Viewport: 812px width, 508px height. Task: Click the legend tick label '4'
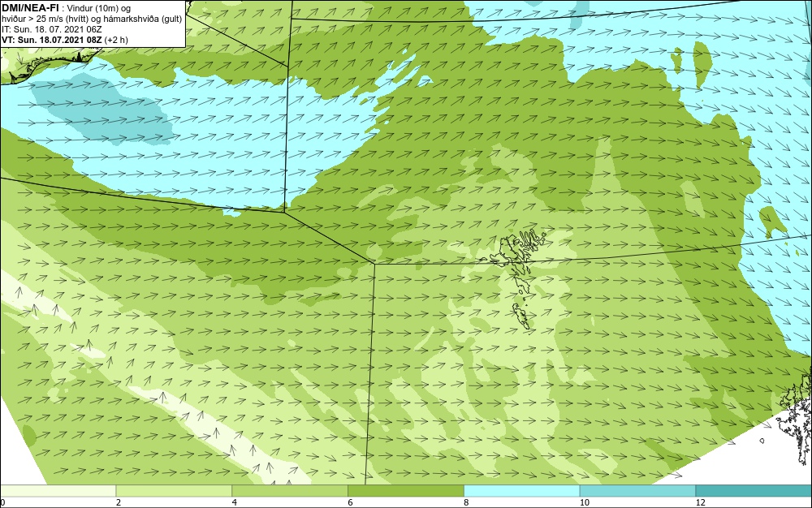pos(235,502)
